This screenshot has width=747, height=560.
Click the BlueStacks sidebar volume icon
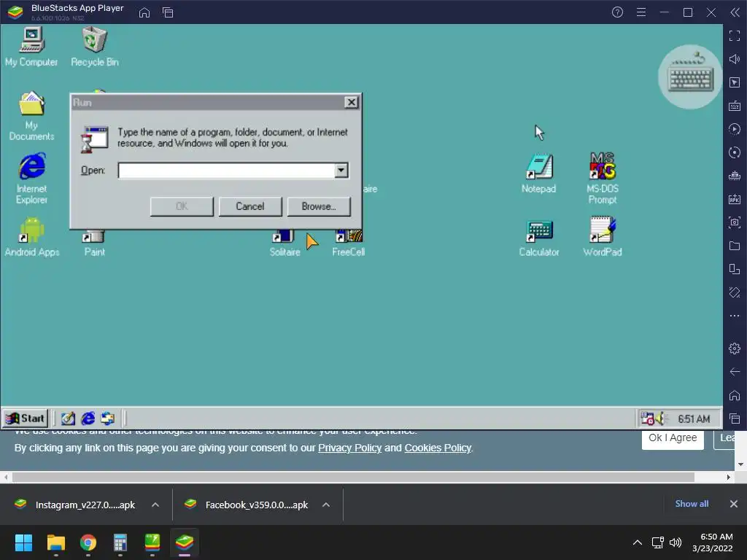click(x=735, y=59)
